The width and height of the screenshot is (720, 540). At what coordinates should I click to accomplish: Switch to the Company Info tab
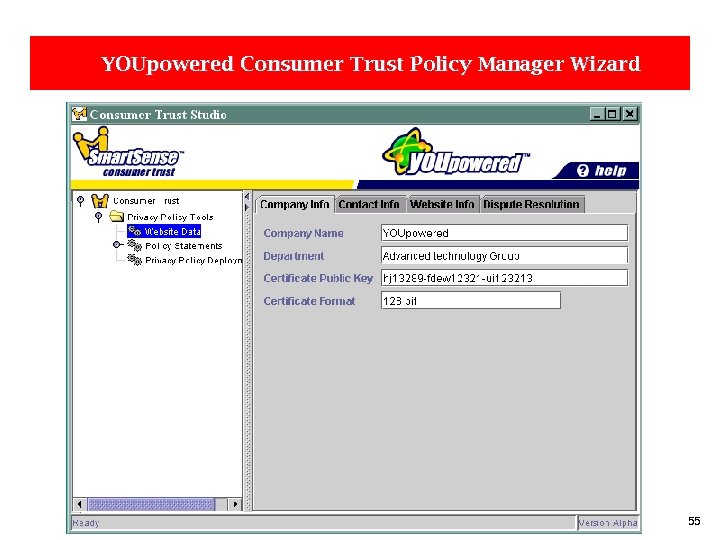pyautogui.click(x=295, y=204)
